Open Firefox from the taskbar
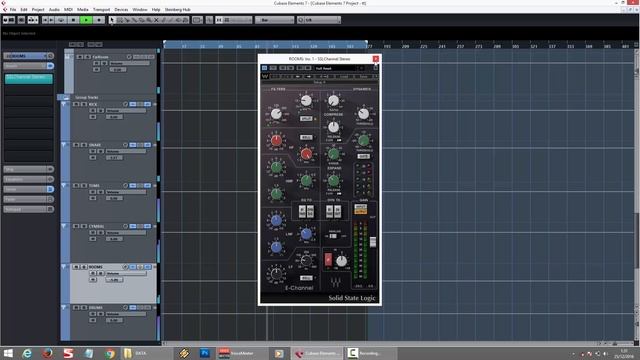640x360 pixels. (47, 353)
